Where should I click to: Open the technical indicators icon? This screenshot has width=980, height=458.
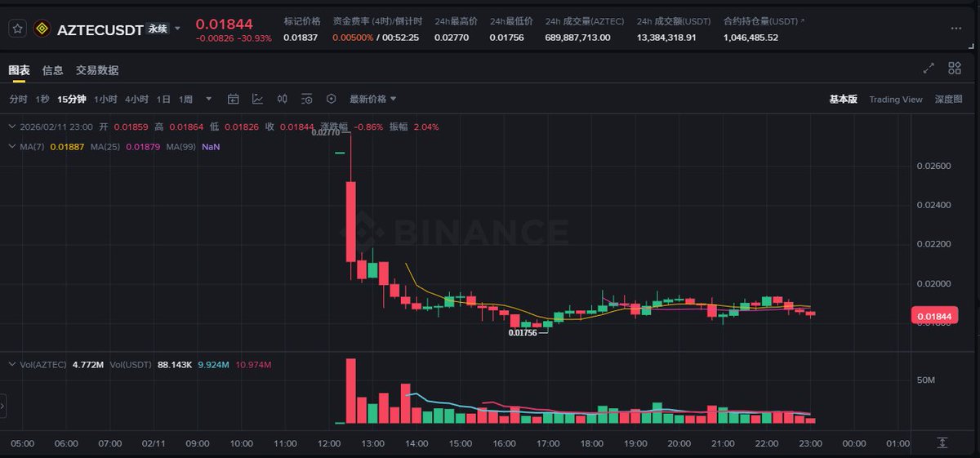coord(257,99)
